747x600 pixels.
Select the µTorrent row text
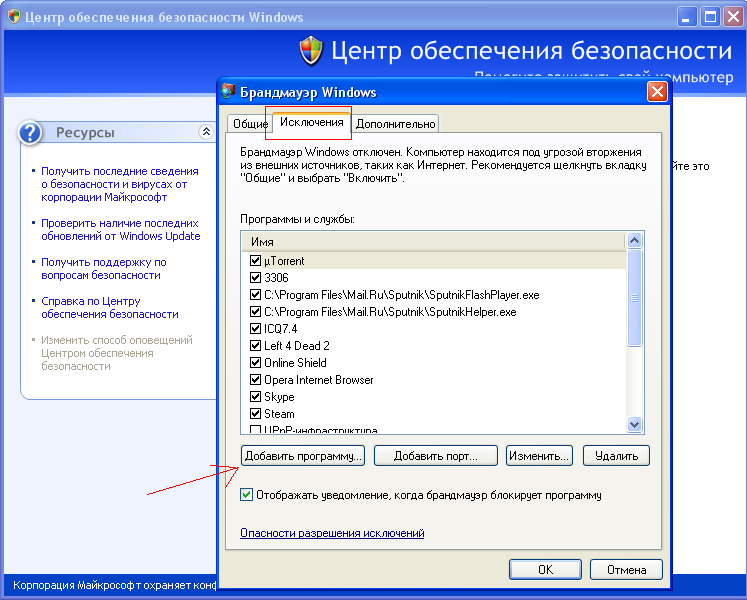pyautogui.click(x=284, y=261)
